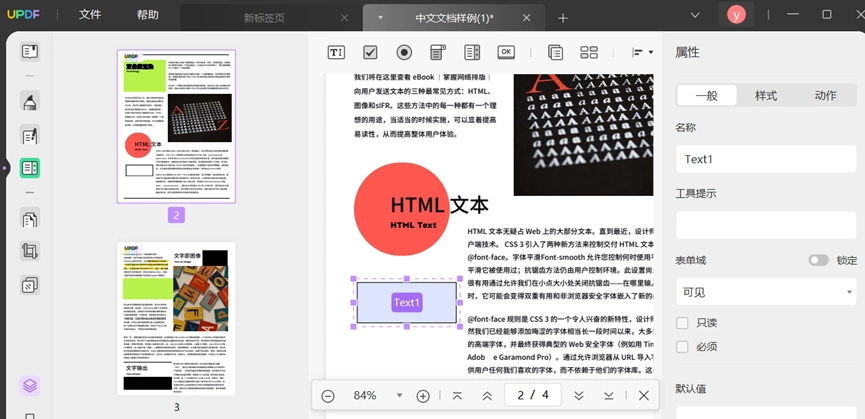Viewport: 865px width, 419px height.
Task: Expand the 可见 visibility dropdown
Action: (766, 292)
